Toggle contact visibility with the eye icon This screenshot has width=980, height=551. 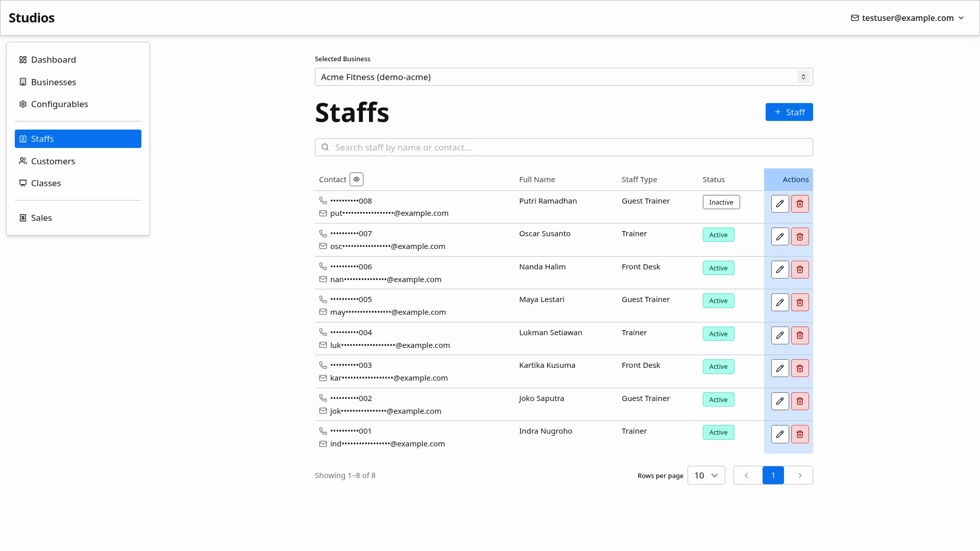(x=356, y=179)
